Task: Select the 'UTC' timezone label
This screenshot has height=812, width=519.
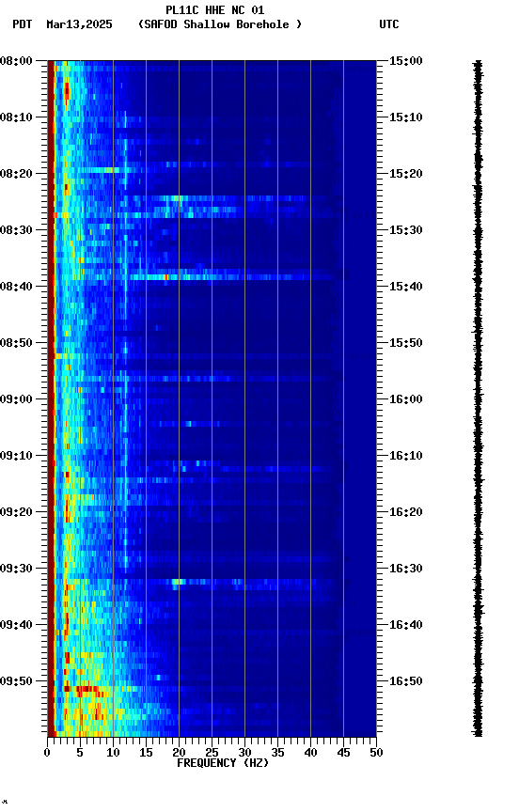Action: 389,24
